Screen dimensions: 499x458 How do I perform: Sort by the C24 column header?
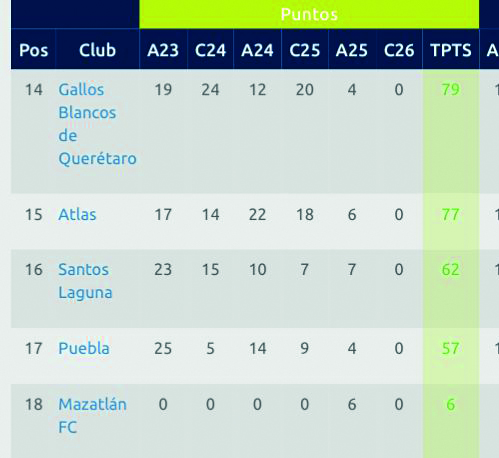(x=210, y=50)
